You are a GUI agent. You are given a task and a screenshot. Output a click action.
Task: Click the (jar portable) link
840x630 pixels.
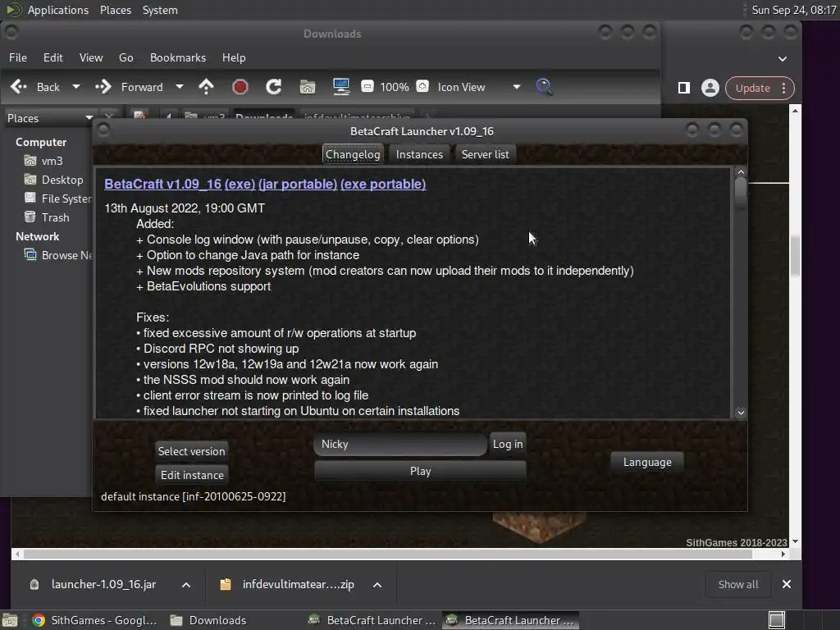click(x=298, y=184)
